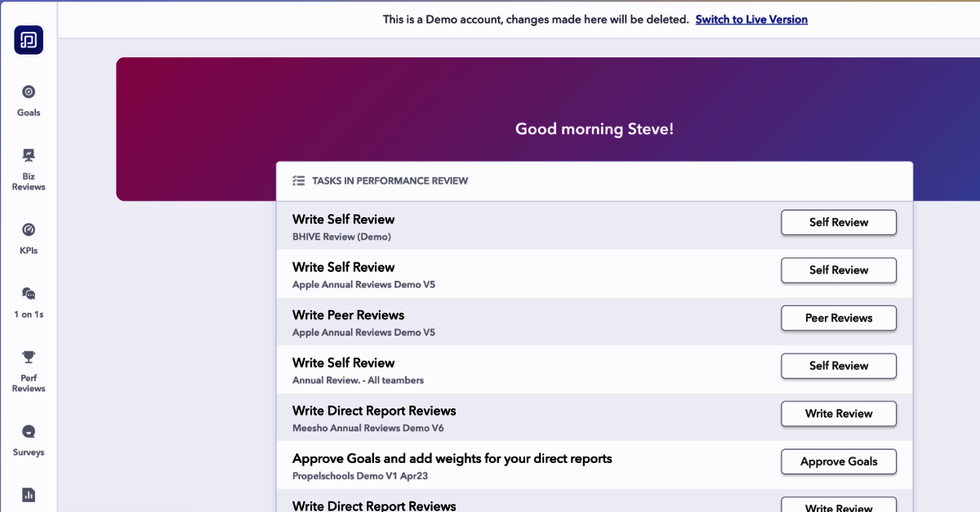Open Self Review for Apple Annual Reviews Demo V5
The height and width of the screenshot is (512, 980).
(x=838, y=270)
